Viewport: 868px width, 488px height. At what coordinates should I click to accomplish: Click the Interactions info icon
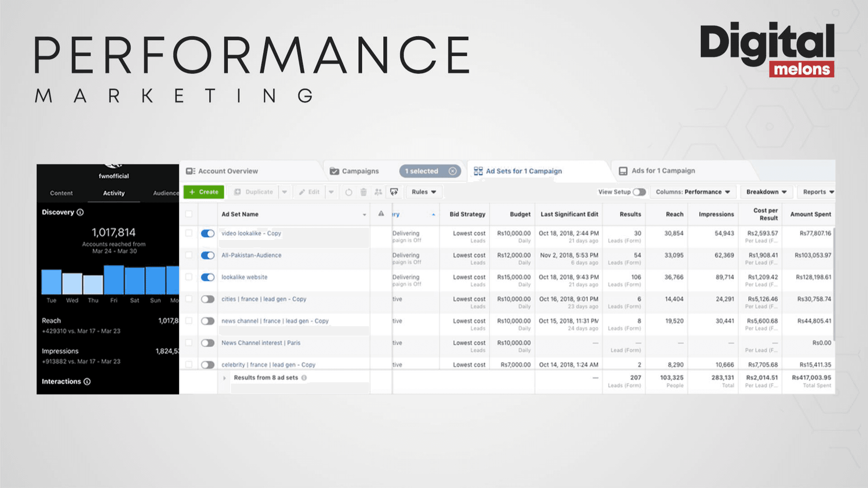pos(87,382)
